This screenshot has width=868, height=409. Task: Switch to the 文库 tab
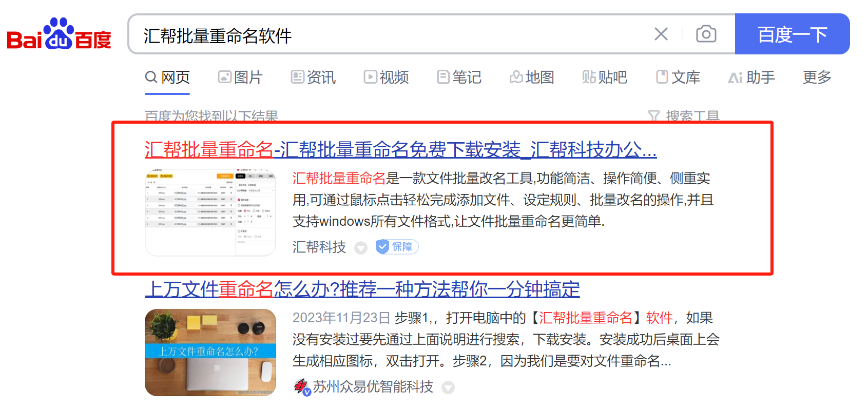click(678, 77)
